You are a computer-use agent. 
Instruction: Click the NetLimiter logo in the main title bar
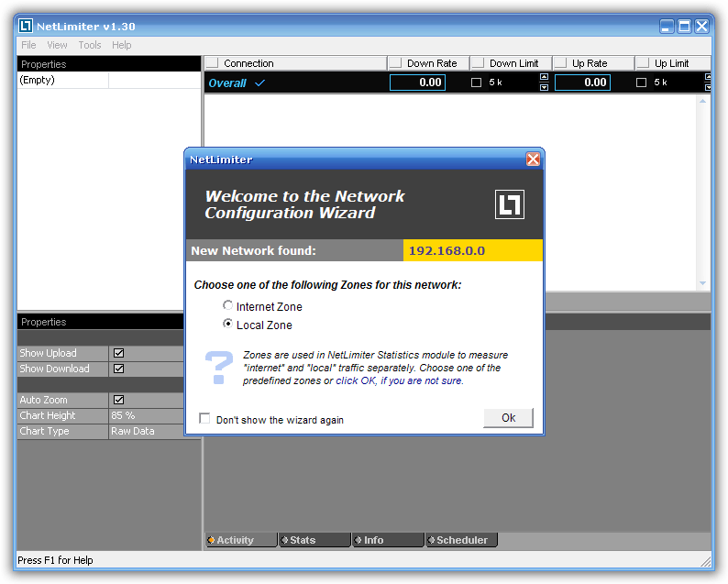pyautogui.click(x=26, y=26)
